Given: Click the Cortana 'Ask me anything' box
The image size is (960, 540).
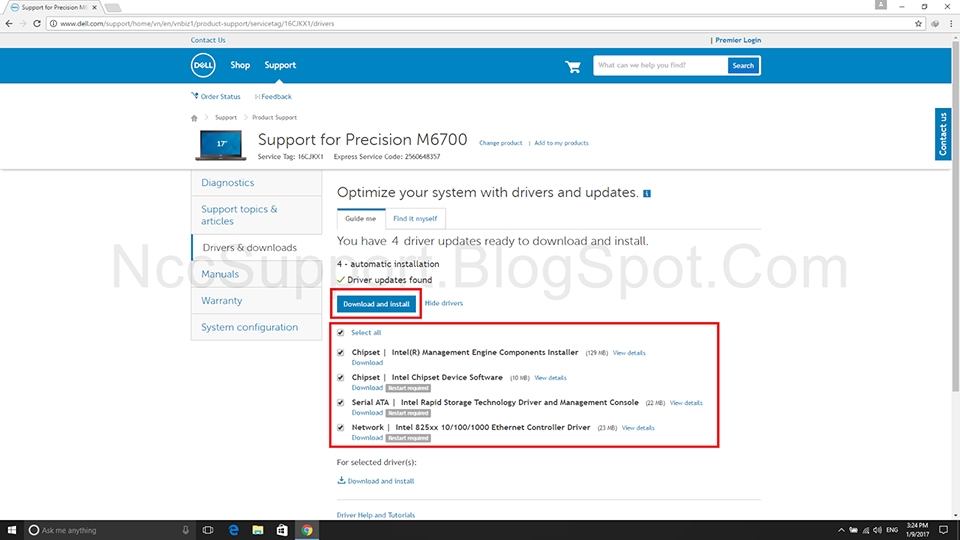Looking at the screenshot, I should [108, 530].
